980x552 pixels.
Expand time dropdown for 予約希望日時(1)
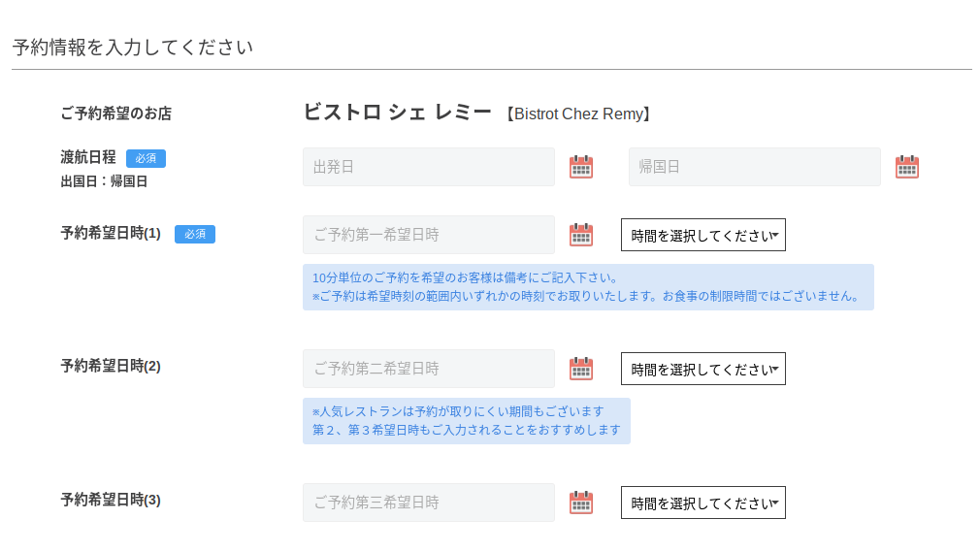tap(703, 235)
